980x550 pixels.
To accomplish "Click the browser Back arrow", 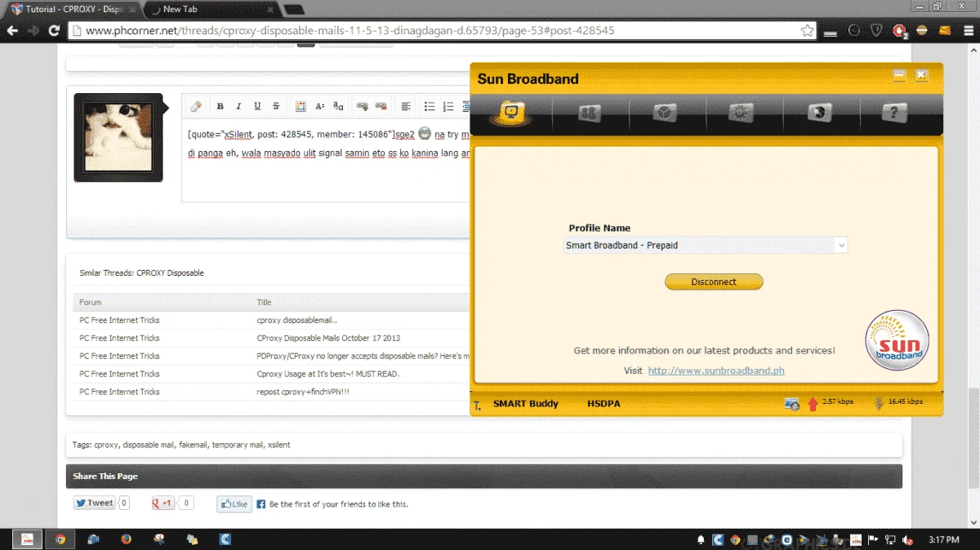I will click(x=12, y=30).
